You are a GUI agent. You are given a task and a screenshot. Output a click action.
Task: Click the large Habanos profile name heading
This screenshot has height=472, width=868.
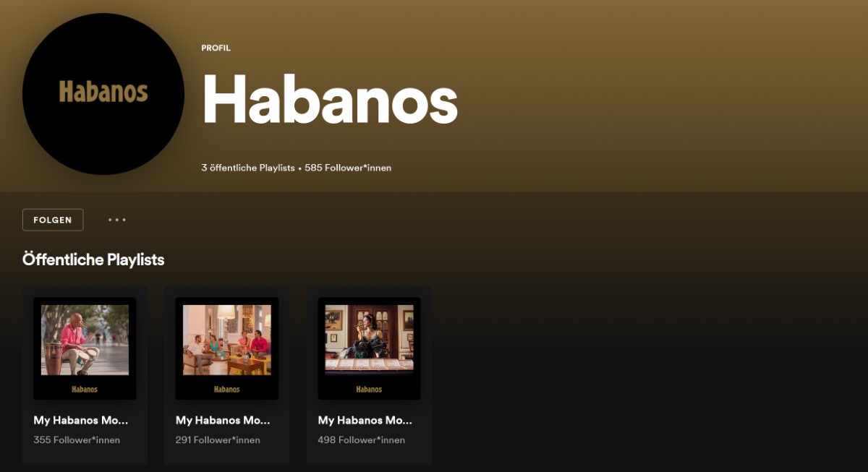tap(330, 99)
